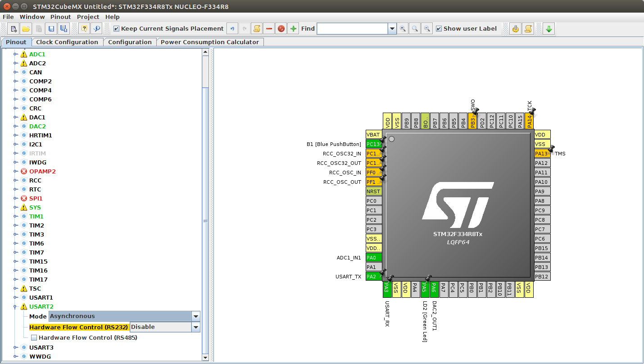Toggle Keep Current Signals Placement checkbox
This screenshot has width=644, height=364.
(117, 29)
